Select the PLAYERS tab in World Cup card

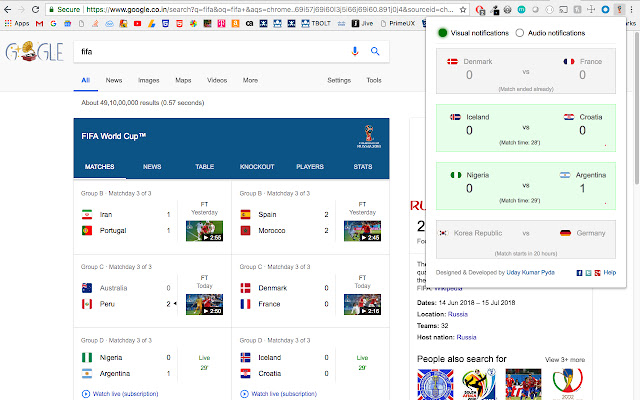pyautogui.click(x=310, y=167)
